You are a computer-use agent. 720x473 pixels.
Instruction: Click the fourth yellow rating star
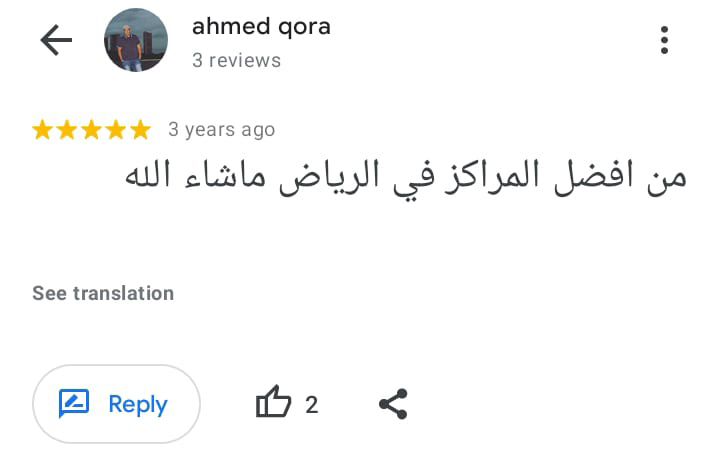(x=116, y=130)
